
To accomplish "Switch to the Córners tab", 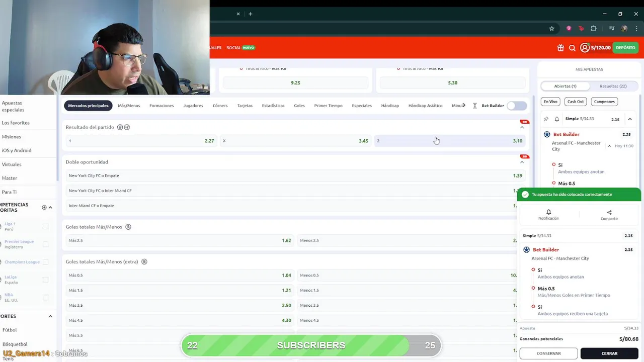I will pos(220,106).
